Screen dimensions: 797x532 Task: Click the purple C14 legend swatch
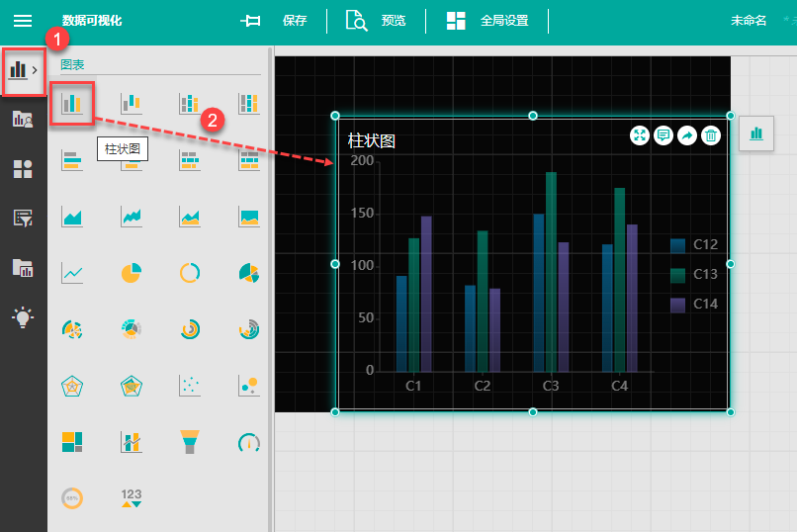click(677, 305)
